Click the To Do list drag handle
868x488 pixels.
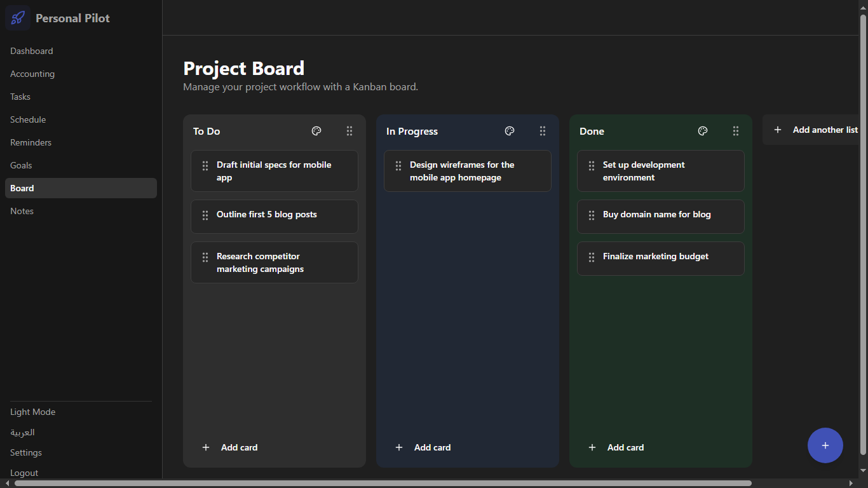pyautogui.click(x=349, y=131)
